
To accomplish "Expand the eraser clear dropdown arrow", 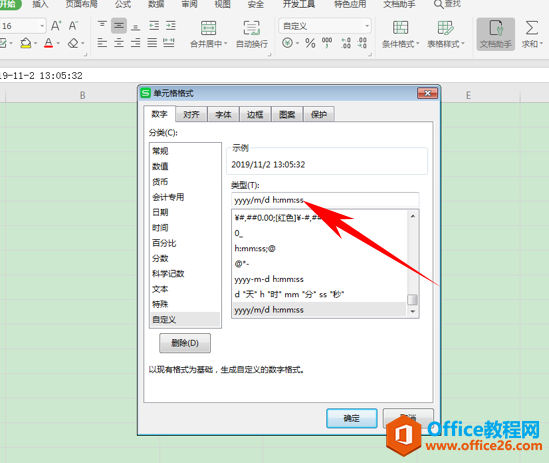I will (x=83, y=43).
